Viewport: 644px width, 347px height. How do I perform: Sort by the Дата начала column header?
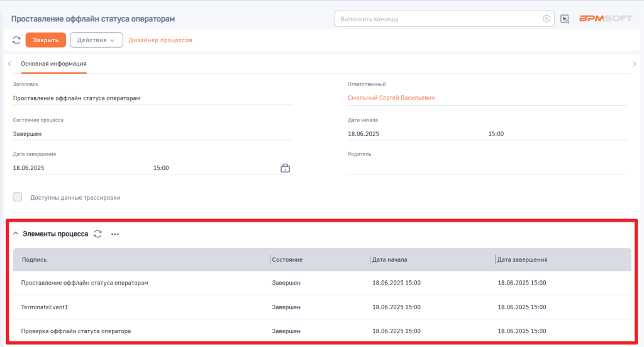(390, 260)
